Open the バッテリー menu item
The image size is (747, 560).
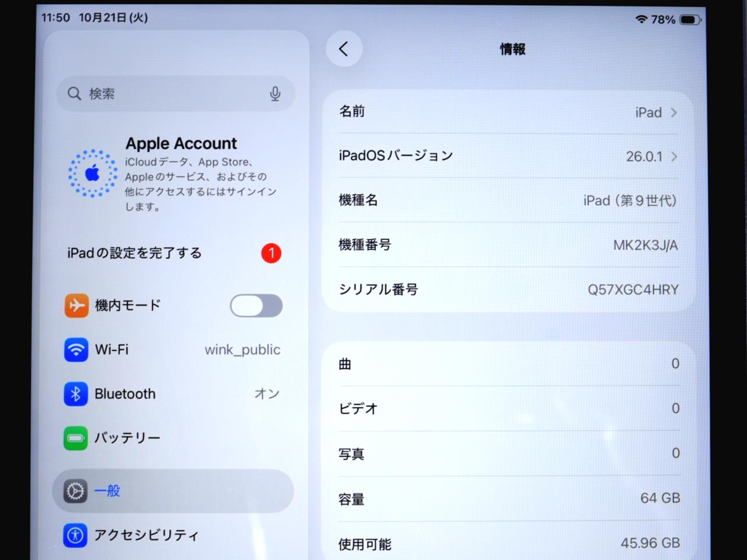128,438
